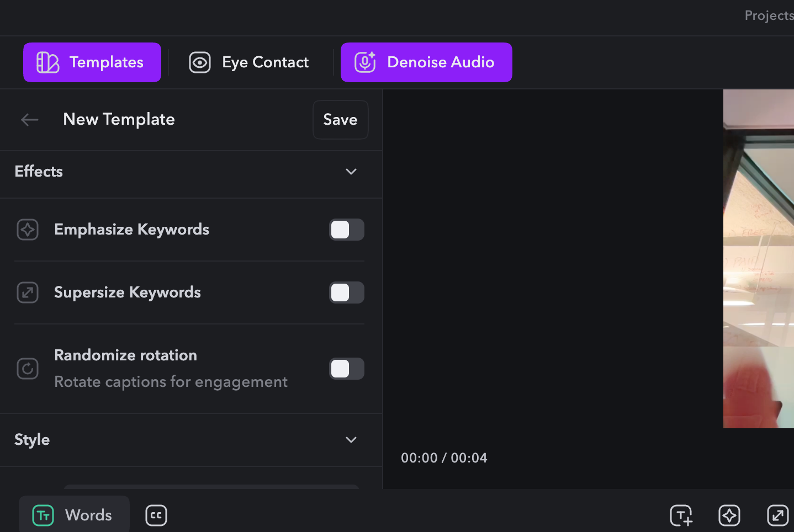Screen dimensions: 794x532
Task: Open the closed captions CC tab
Action: point(156,515)
